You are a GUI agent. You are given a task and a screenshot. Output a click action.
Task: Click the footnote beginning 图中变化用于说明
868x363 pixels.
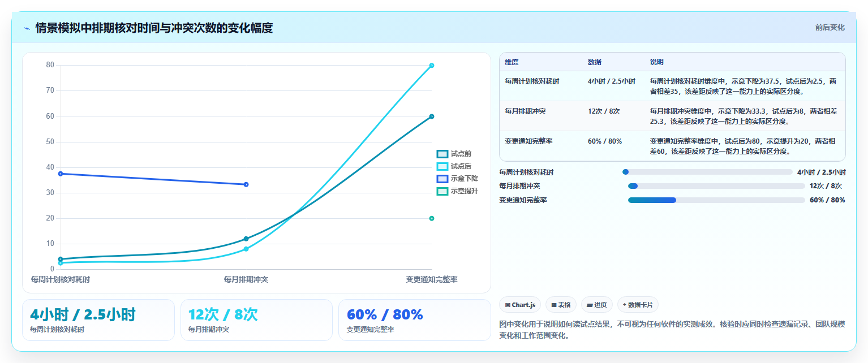(x=672, y=330)
